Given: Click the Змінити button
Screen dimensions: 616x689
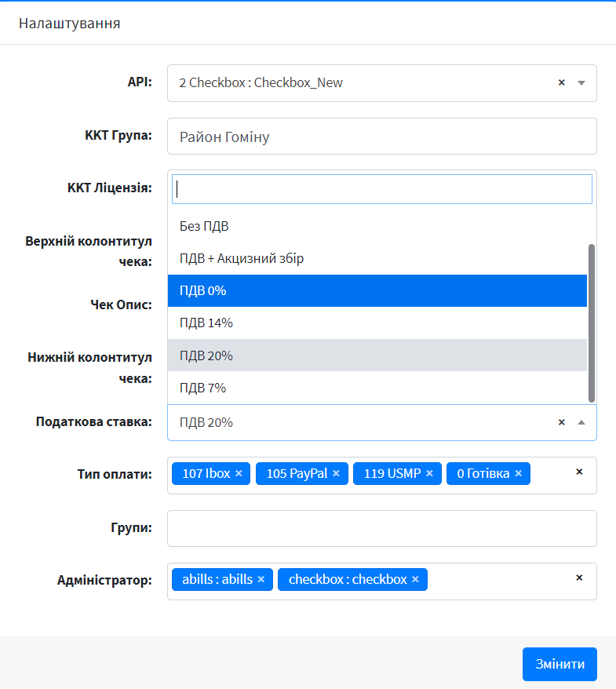Looking at the screenshot, I should coord(560,664).
